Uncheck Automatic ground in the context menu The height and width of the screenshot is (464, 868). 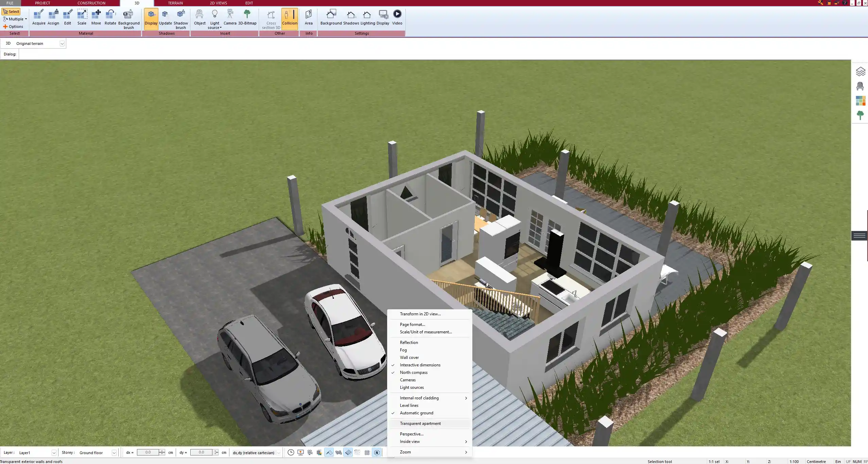(416, 413)
